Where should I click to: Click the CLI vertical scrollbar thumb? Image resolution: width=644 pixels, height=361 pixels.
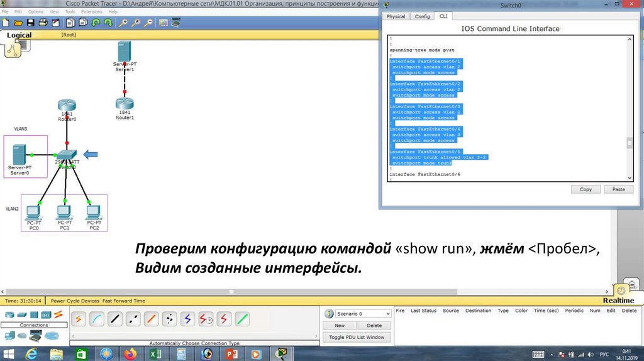[629, 143]
